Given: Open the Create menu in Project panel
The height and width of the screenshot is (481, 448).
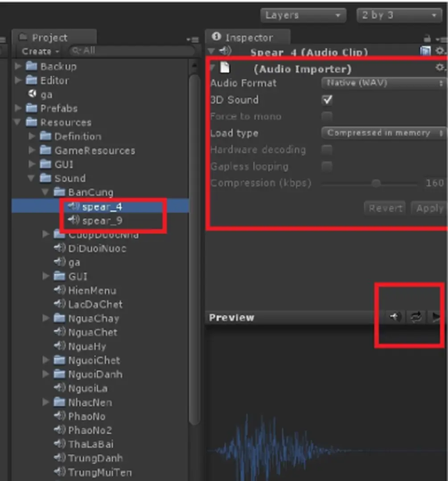Looking at the screenshot, I should pos(37,51).
